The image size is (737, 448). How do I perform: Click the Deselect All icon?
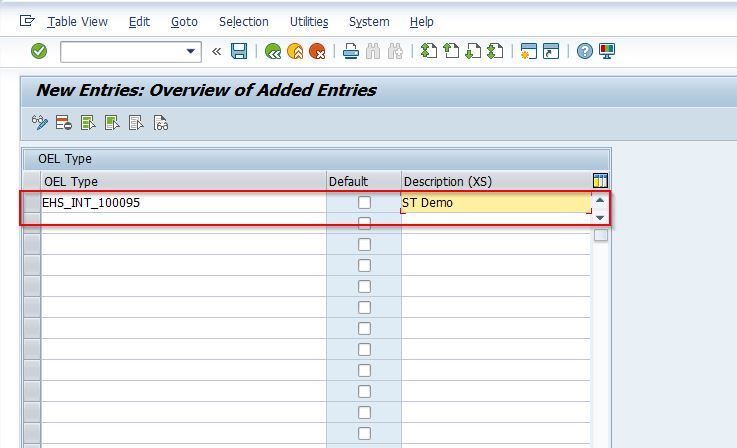click(136, 123)
